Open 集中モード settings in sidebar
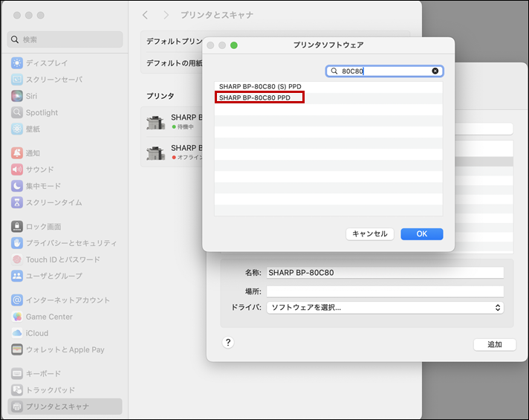The image size is (529, 420). click(x=36, y=186)
